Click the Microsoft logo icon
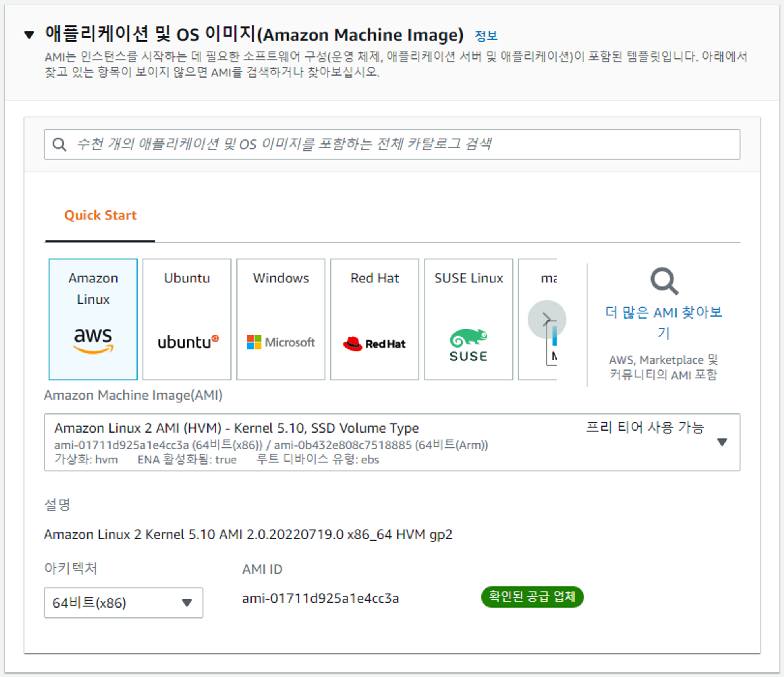 281,342
